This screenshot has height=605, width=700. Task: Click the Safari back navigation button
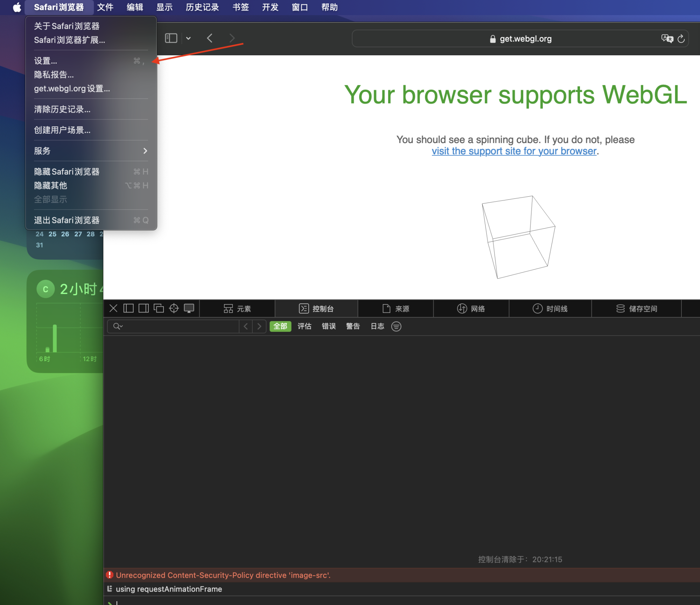click(210, 38)
